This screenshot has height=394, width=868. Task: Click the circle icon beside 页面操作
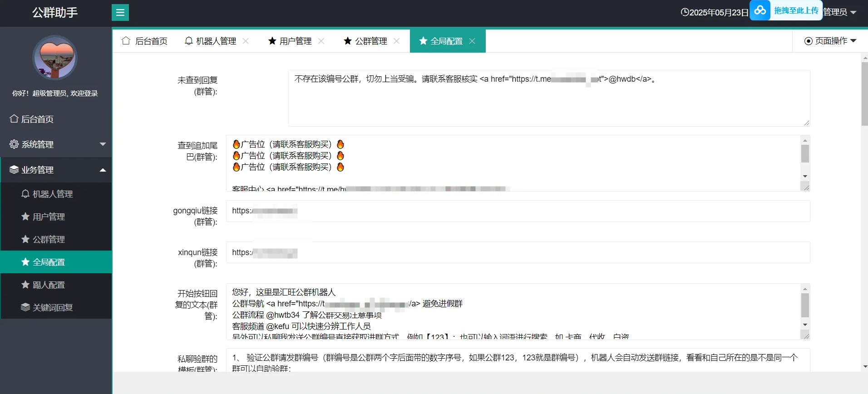coord(808,41)
